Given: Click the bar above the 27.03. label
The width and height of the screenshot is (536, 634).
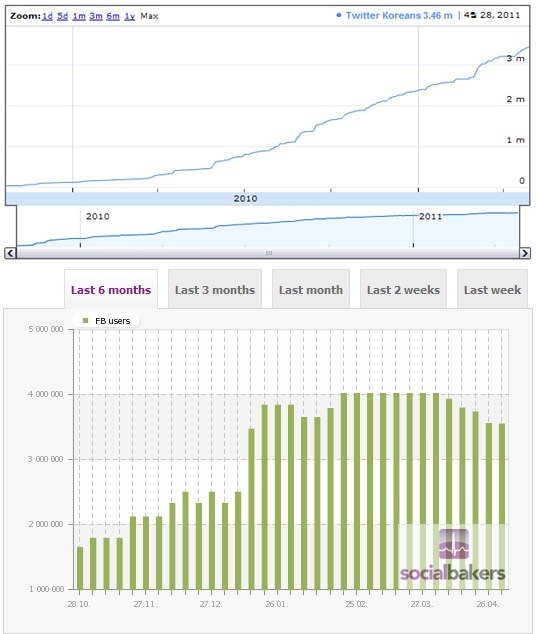Looking at the screenshot, I should pos(422,491).
